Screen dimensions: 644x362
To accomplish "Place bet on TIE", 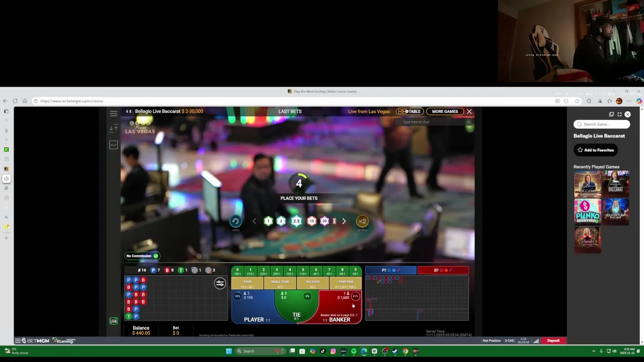I will [296, 307].
